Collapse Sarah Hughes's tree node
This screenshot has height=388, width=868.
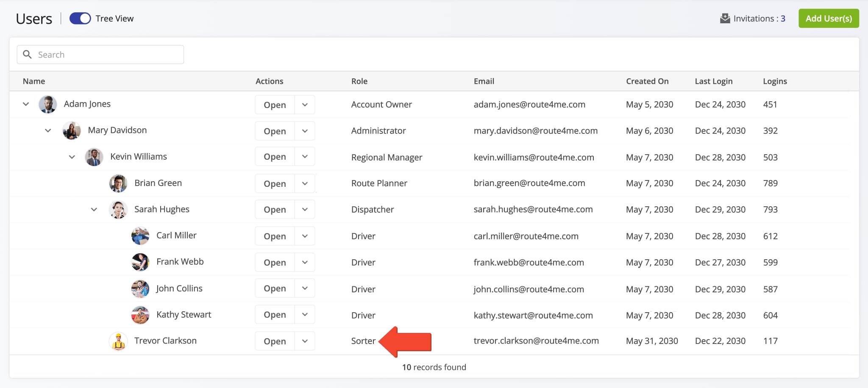(94, 209)
